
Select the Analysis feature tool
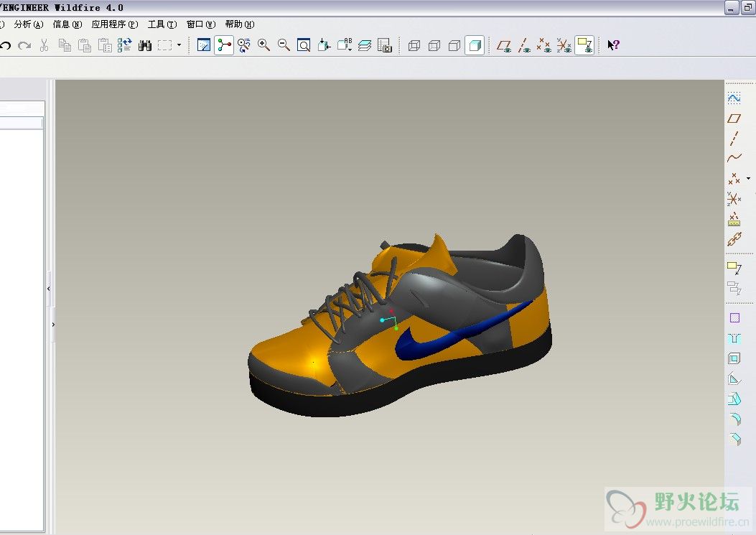pos(734,219)
